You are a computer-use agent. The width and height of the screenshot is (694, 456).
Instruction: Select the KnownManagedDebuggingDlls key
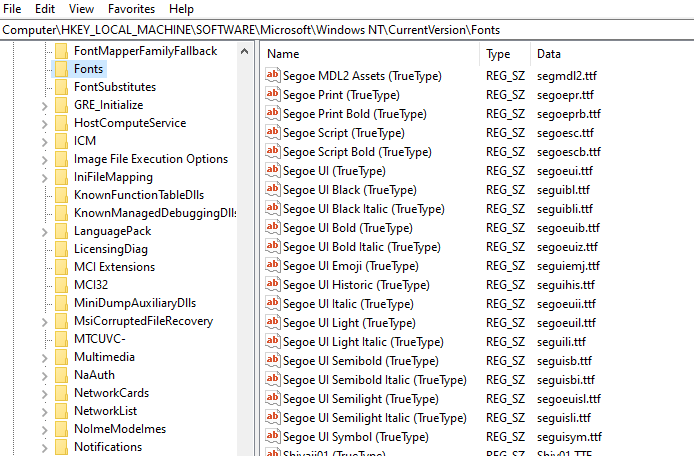155,213
